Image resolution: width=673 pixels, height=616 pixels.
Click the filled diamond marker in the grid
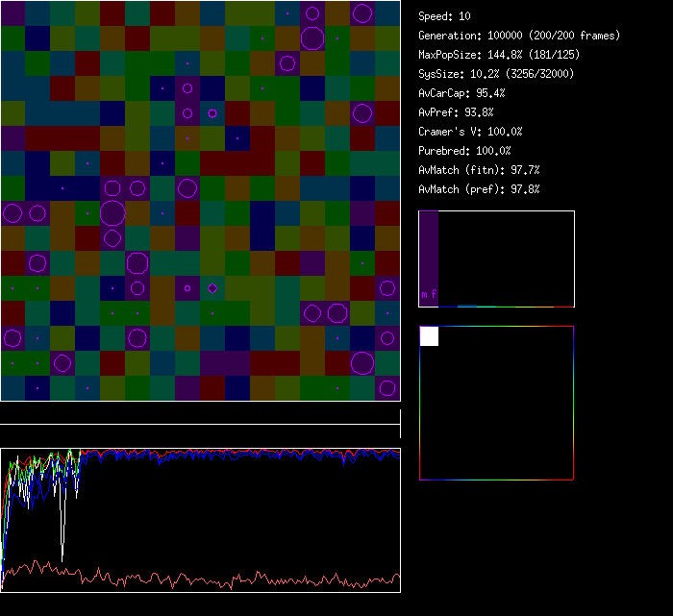point(212,287)
